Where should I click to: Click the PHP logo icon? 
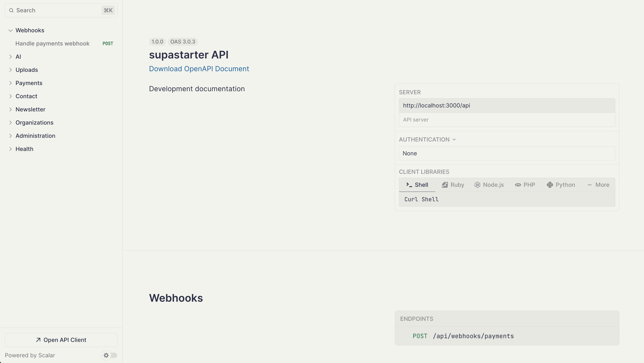(x=518, y=185)
